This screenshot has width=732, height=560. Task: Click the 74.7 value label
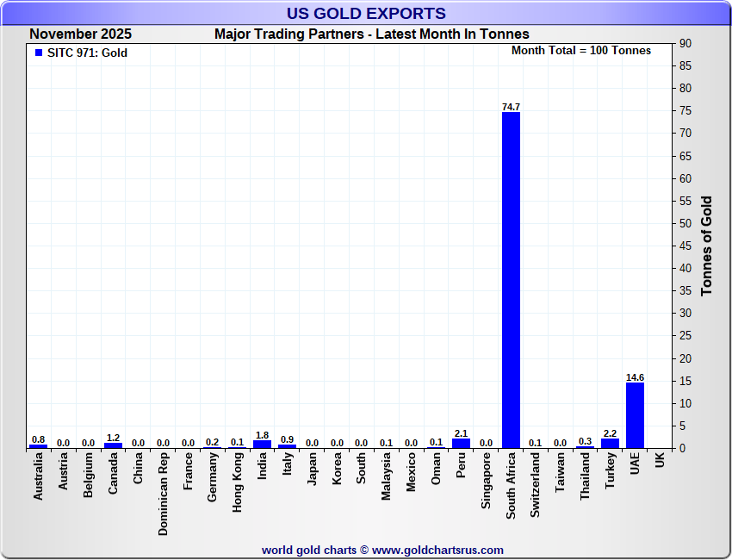[511, 107]
